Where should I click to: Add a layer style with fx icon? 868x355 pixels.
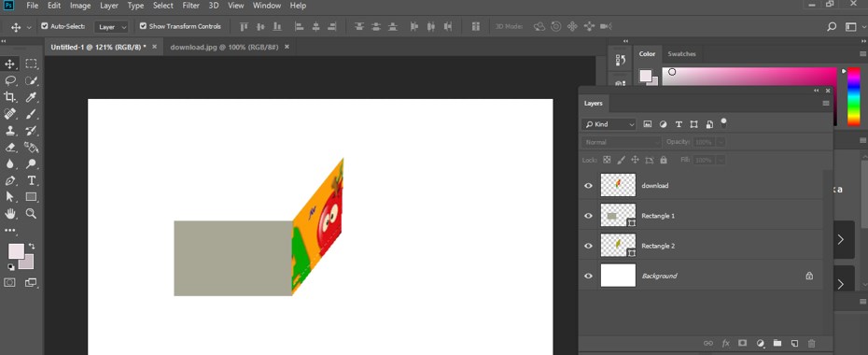click(x=726, y=344)
